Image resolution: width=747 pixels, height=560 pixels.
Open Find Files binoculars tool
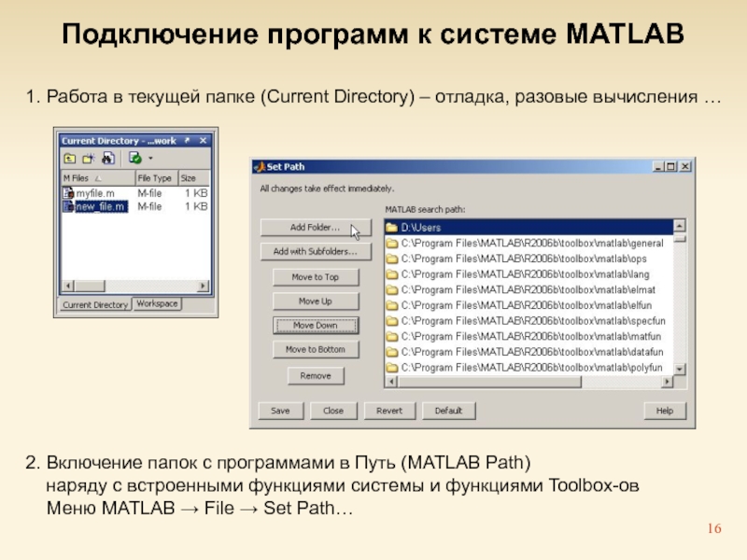[108, 158]
